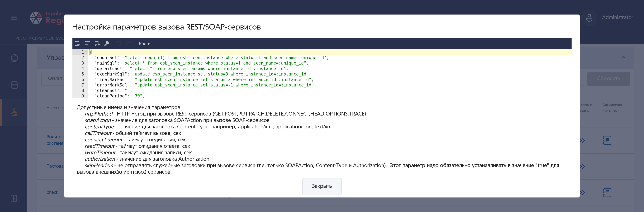Click double-chevron icon in Тестовая row
The image size is (644, 212).
point(582,166)
